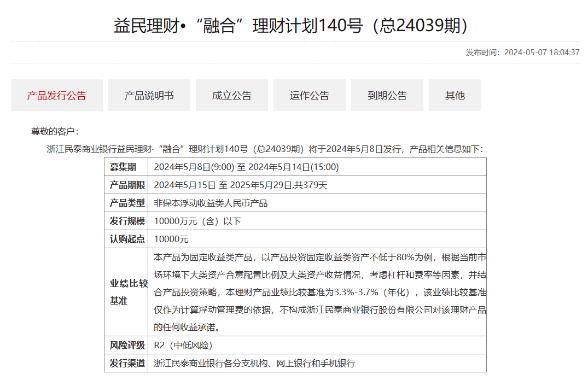Viewport: 588px width, 380px height.
Task: Click 浙江民泰商业银行各分支机构 channel text
Action: click(x=211, y=363)
